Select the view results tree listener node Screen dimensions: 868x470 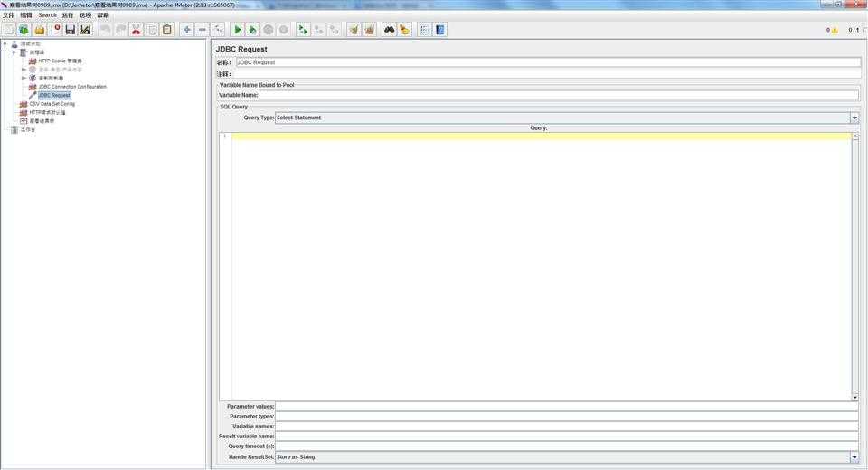[42, 121]
